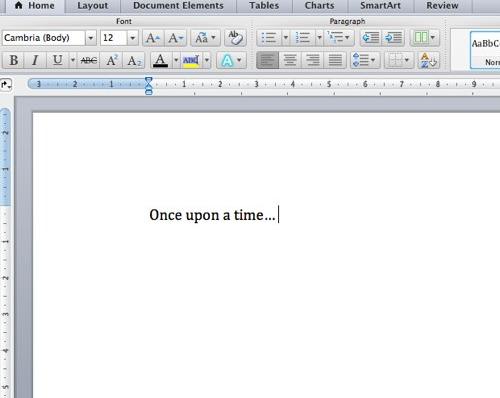The height and width of the screenshot is (398, 500).
Task: Increase indent of the paragraph
Action: (394, 38)
